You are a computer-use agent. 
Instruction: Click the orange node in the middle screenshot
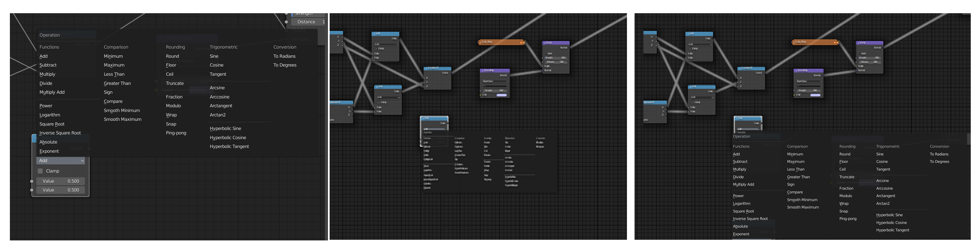(501, 42)
